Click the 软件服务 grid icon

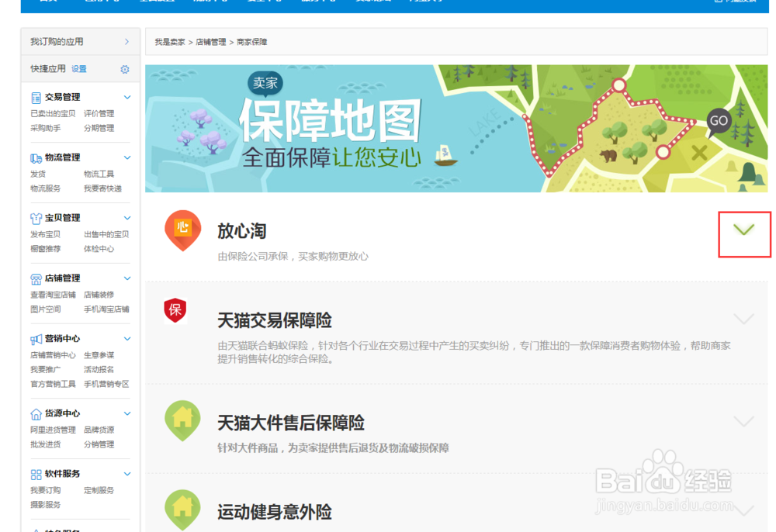pyautogui.click(x=36, y=475)
